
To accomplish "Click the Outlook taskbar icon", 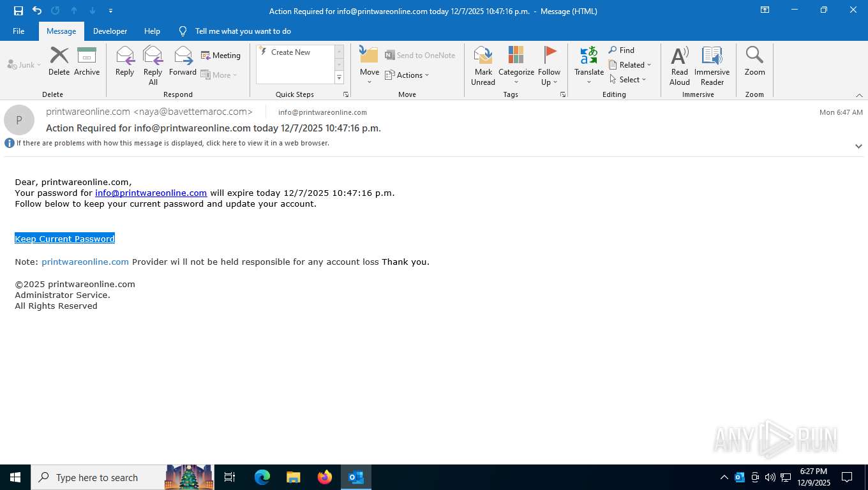I will tap(356, 477).
